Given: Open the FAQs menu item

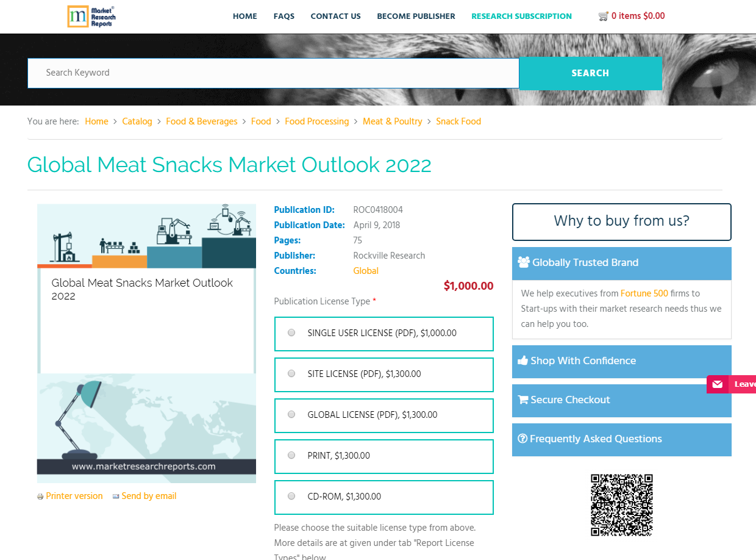Looking at the screenshot, I should click(284, 16).
